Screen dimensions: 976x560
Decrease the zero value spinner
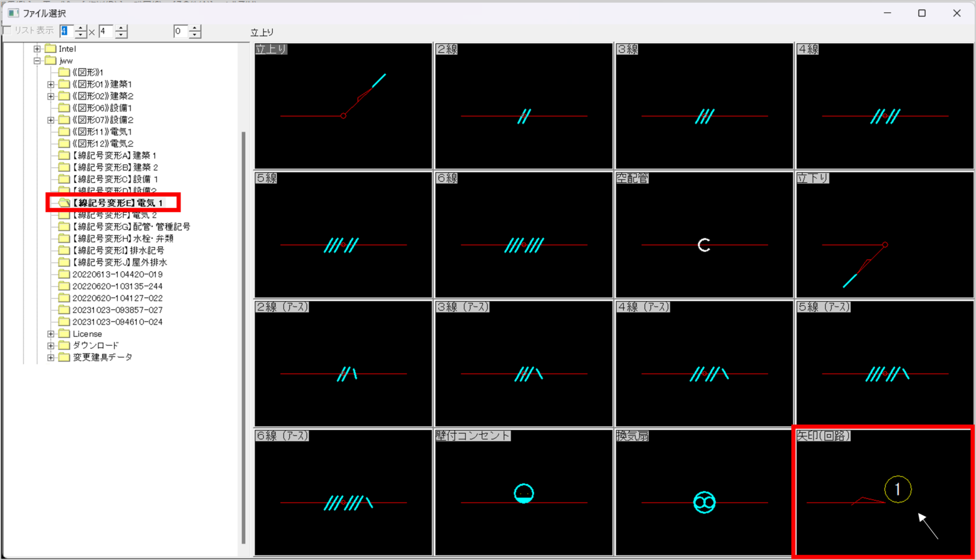pos(195,34)
